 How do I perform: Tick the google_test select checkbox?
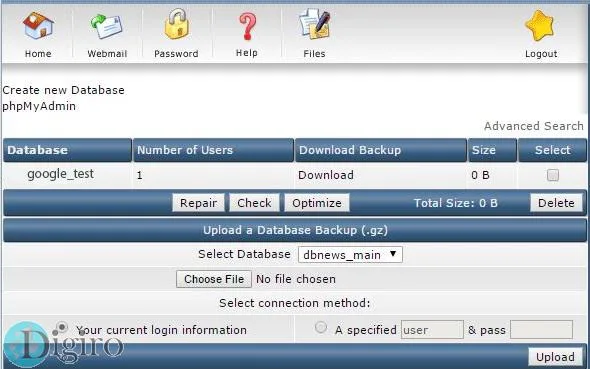(552, 175)
